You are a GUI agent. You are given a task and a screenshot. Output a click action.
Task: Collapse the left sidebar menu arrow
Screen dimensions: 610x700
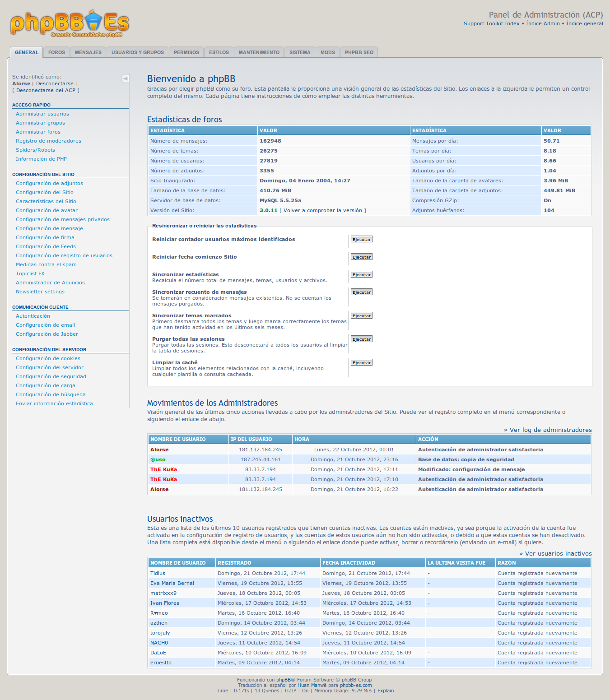pos(126,79)
